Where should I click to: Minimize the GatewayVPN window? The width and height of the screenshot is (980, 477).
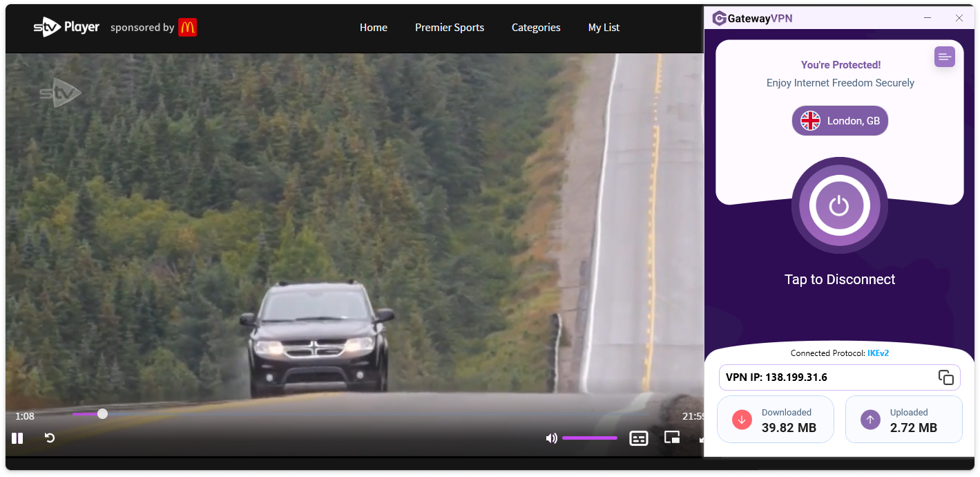click(x=926, y=18)
